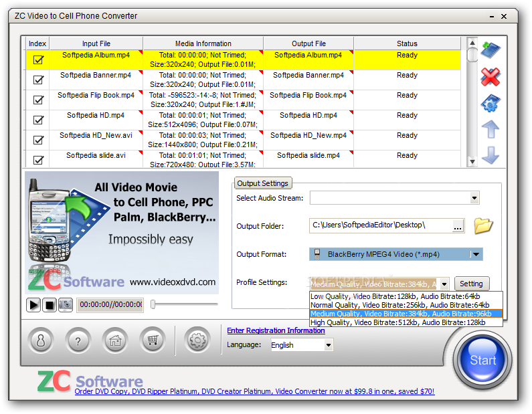Collapse the Profile Settings dropdown arrow
532x414 pixels.
(444, 284)
